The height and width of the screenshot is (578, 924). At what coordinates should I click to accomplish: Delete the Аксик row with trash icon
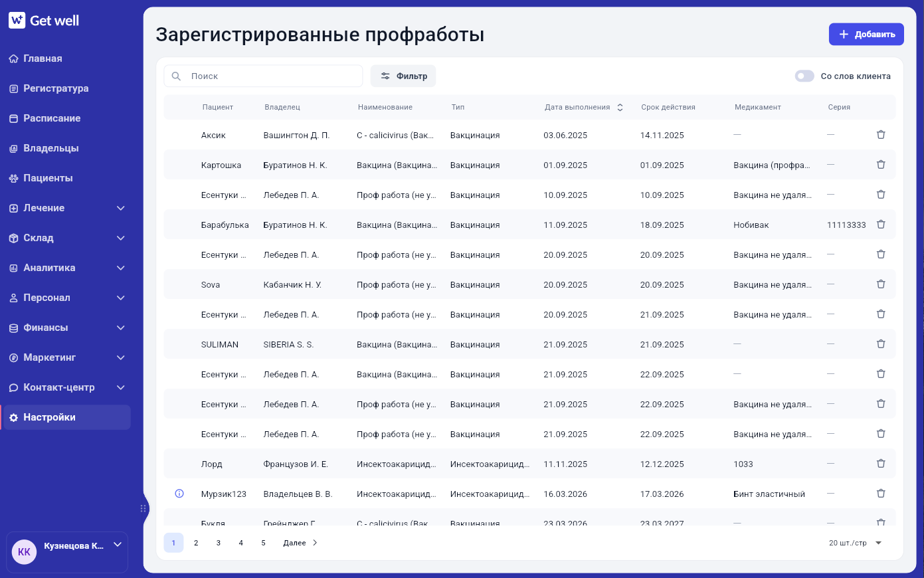pos(881,134)
